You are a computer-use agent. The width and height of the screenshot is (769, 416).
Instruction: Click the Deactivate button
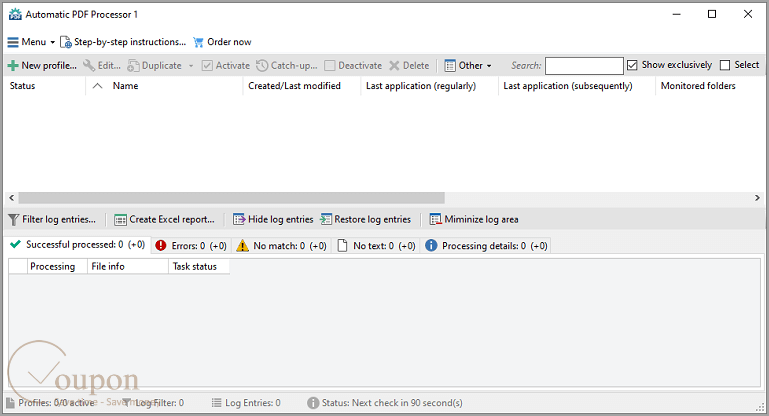click(353, 65)
